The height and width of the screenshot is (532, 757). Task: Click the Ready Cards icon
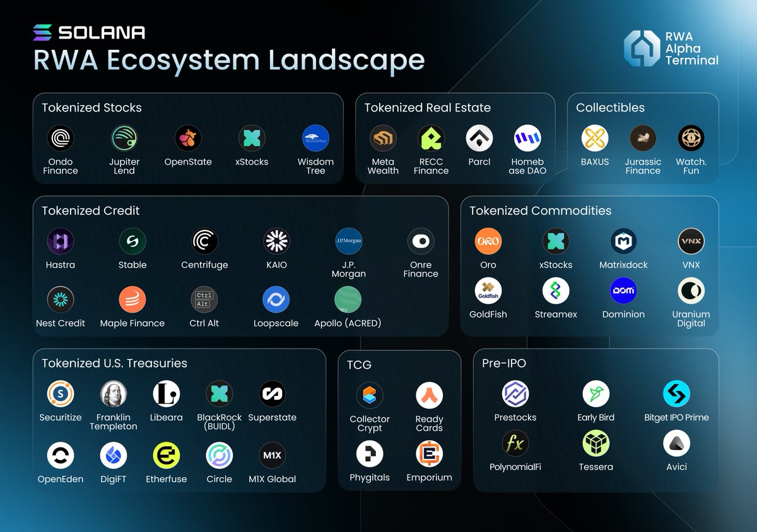[x=430, y=396]
